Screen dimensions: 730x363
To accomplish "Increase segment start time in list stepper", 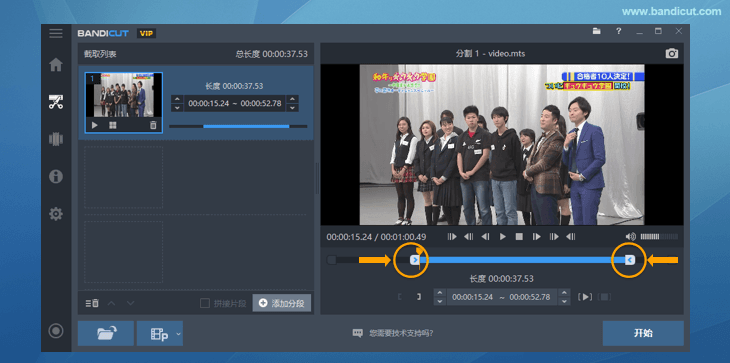I will point(177,99).
